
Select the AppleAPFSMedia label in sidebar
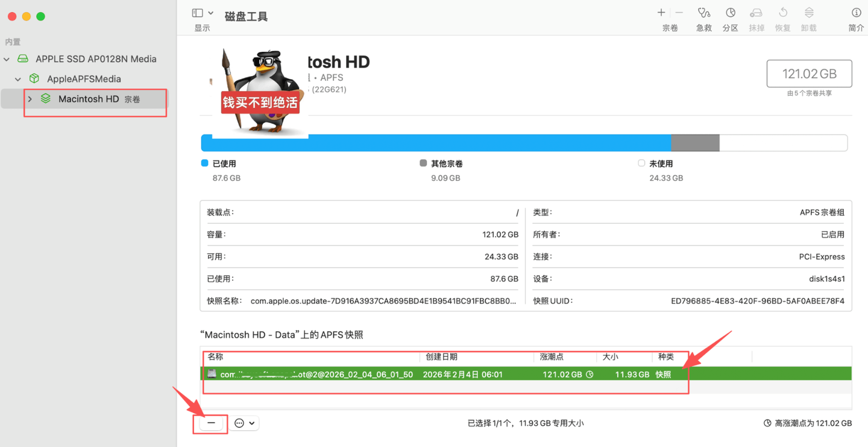click(84, 78)
